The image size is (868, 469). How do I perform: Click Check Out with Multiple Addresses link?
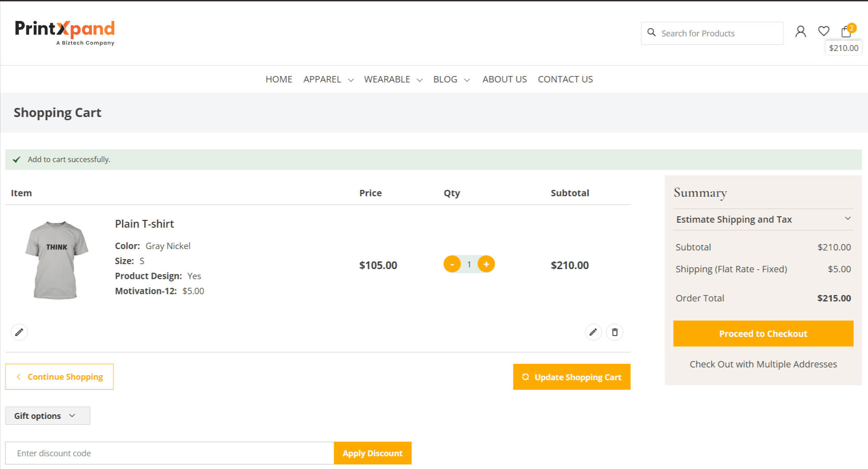tap(763, 364)
